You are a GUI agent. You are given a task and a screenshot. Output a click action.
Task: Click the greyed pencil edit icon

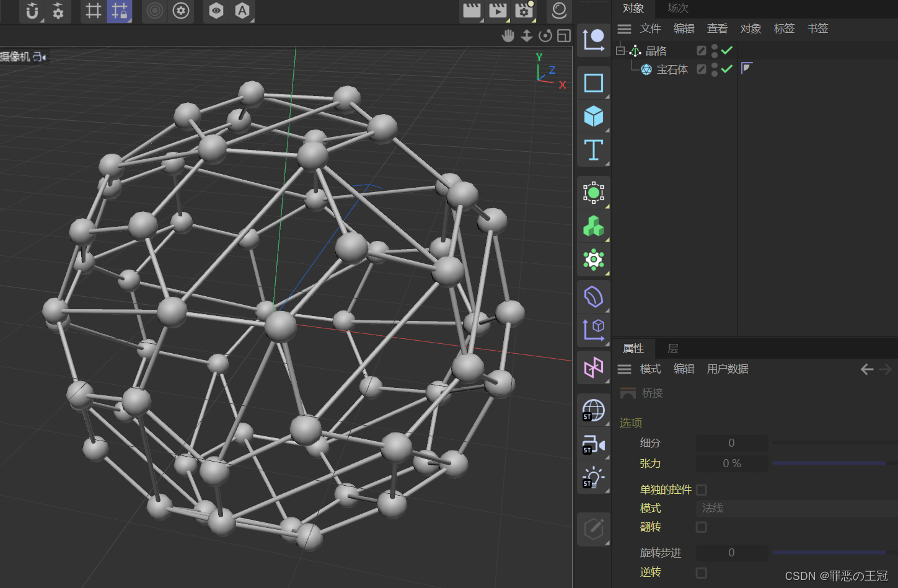(594, 529)
